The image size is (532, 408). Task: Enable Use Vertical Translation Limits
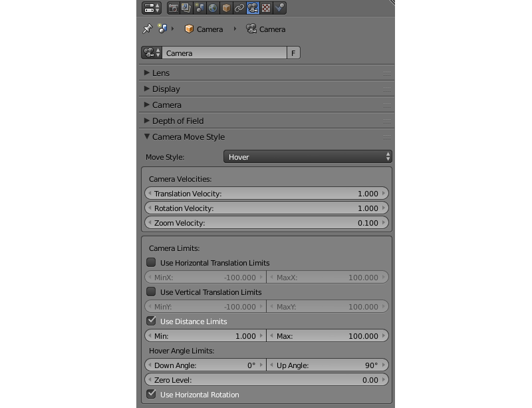pyautogui.click(x=151, y=292)
